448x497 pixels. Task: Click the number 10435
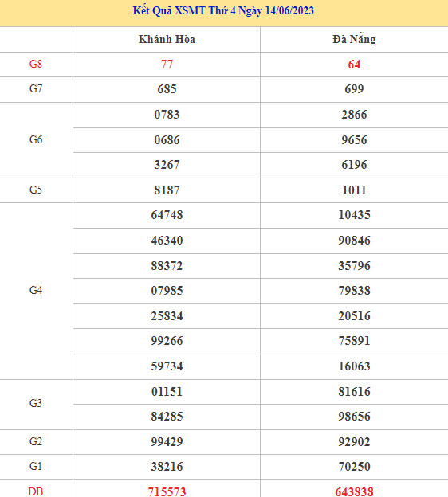(x=354, y=215)
